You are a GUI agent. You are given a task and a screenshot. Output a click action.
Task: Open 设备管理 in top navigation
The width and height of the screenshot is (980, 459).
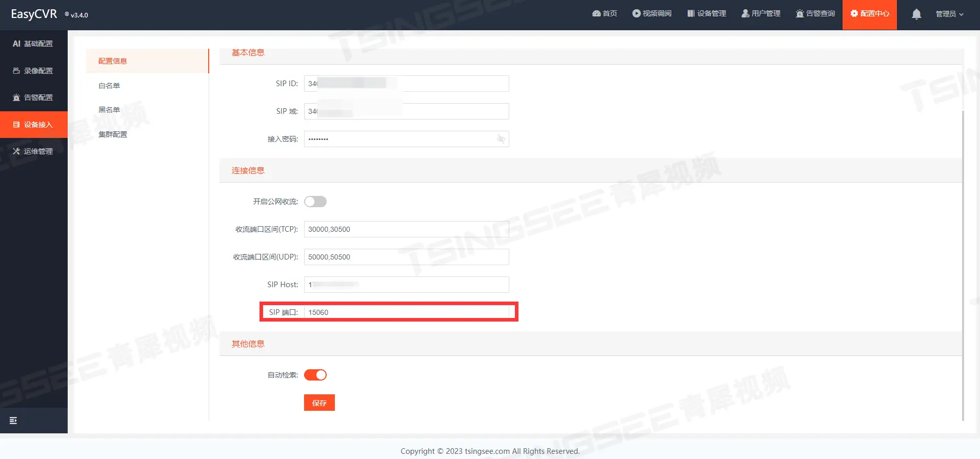[707, 13]
